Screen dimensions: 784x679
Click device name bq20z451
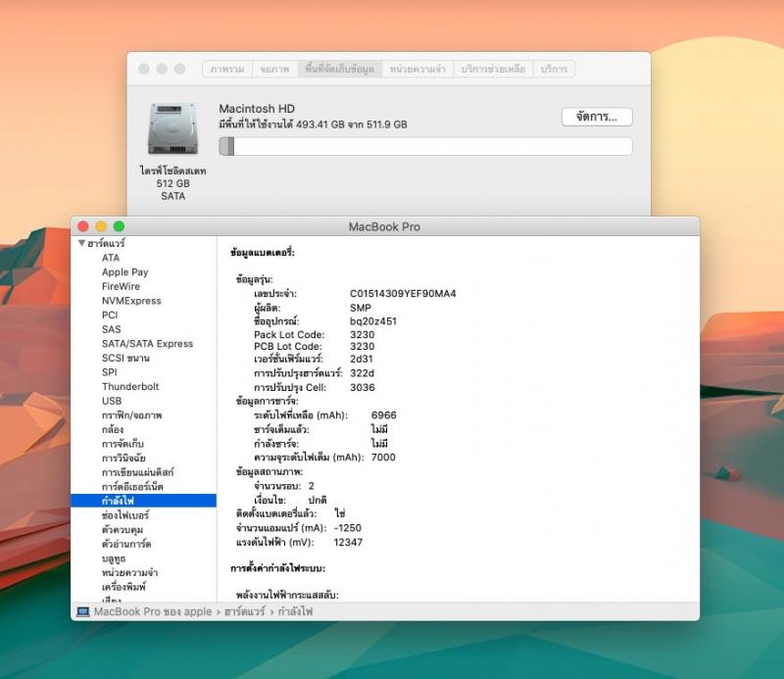click(373, 321)
